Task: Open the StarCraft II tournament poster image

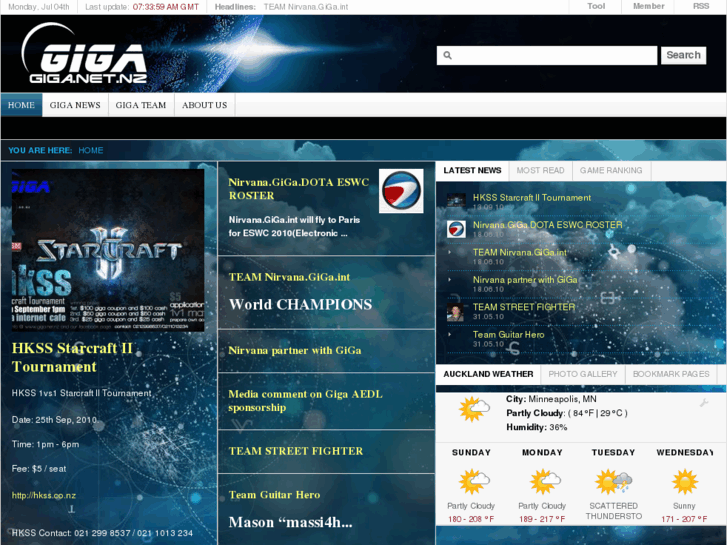Action: tap(108, 250)
